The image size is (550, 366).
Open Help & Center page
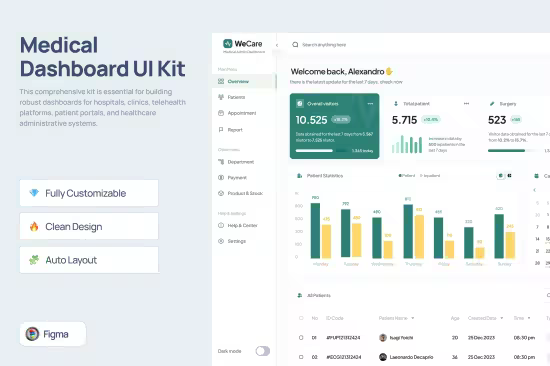[x=244, y=225]
